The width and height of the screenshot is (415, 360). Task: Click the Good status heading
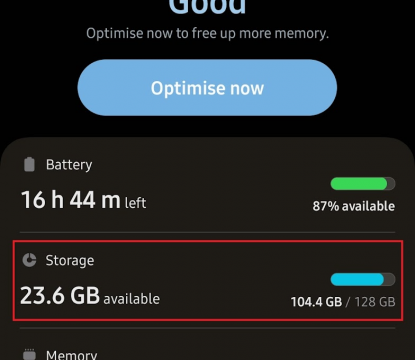tap(207, 7)
